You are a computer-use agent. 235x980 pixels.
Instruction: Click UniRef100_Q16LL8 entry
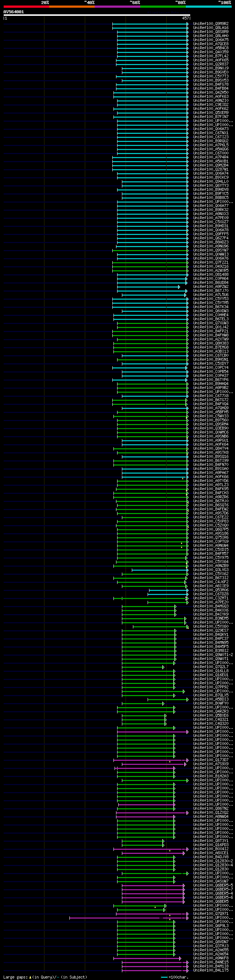click(x=211, y=671)
